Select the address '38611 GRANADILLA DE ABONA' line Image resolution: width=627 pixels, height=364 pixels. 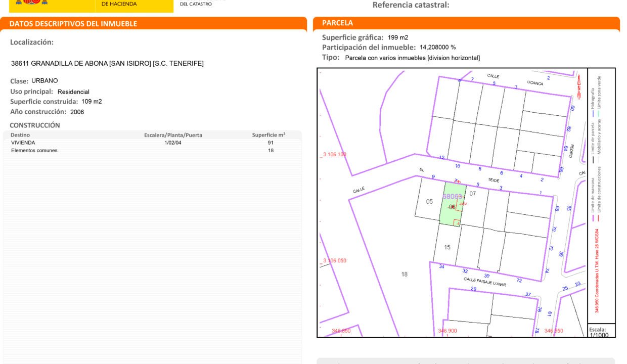tap(107, 64)
